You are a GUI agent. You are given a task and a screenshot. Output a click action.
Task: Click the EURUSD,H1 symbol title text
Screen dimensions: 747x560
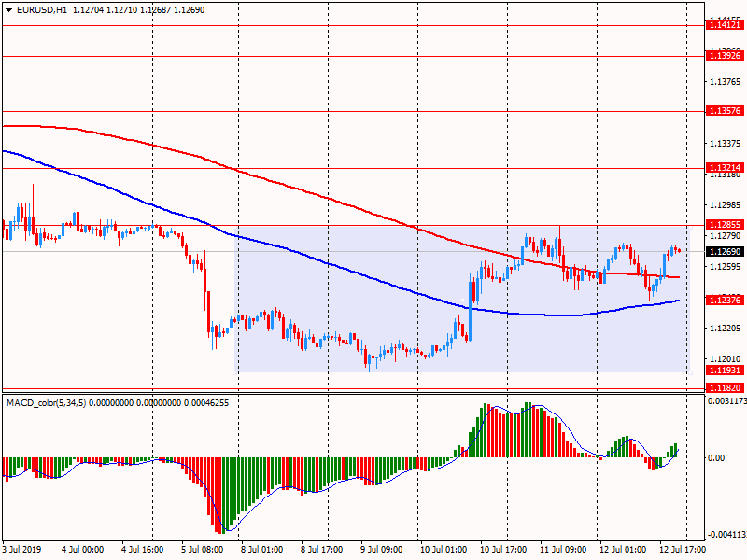pyautogui.click(x=42, y=10)
